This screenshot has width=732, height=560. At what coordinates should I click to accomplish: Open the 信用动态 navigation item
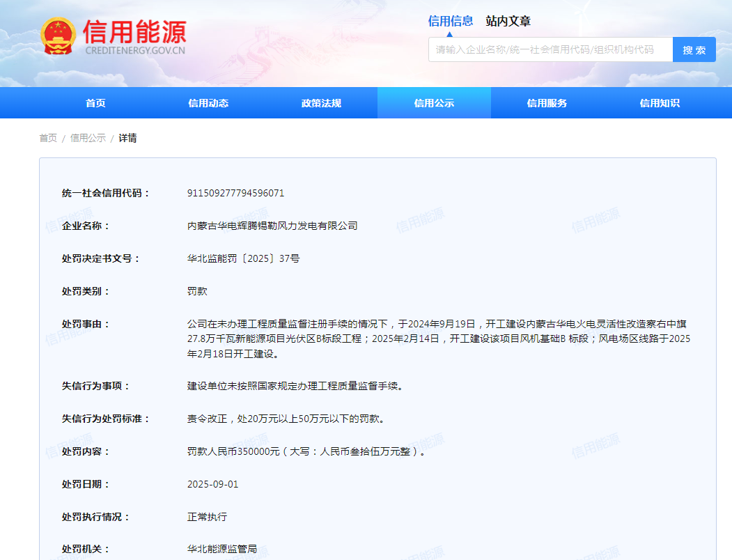208,103
